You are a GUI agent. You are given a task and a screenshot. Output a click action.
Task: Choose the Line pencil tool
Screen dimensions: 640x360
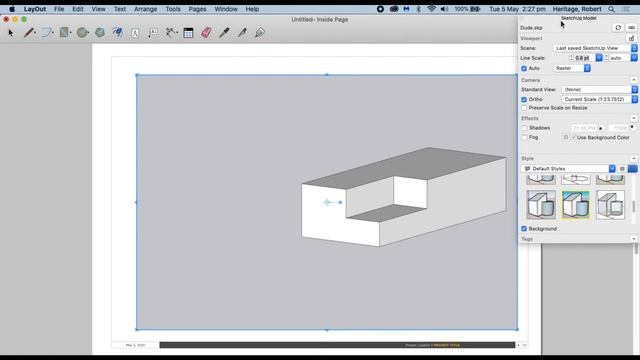[29, 33]
